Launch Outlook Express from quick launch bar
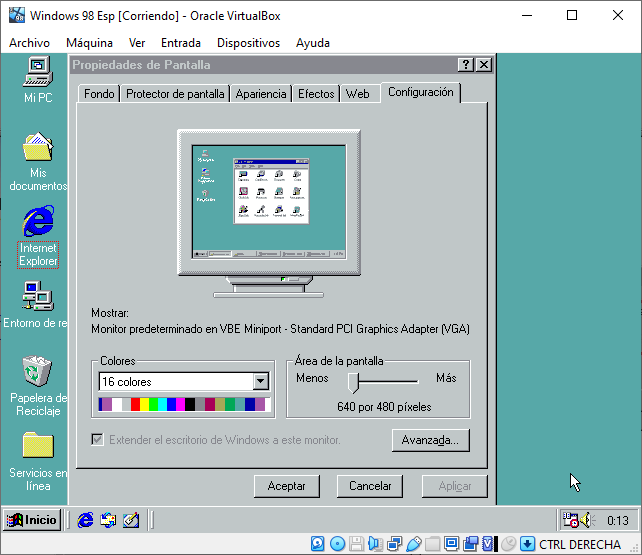The width and height of the screenshot is (642, 555). click(x=108, y=520)
